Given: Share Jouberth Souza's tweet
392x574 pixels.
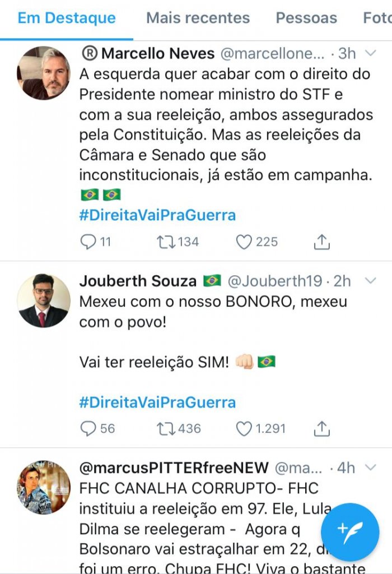Looking at the screenshot, I should (321, 429).
